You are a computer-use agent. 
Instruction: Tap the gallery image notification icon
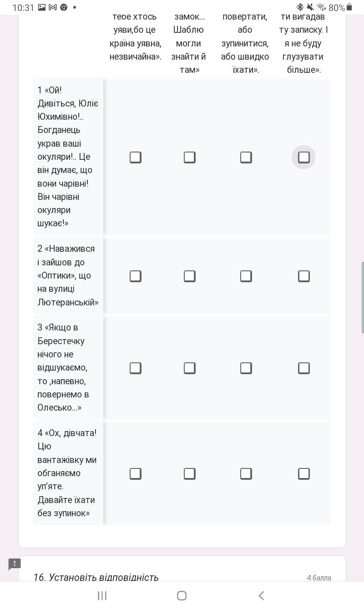(42, 7)
